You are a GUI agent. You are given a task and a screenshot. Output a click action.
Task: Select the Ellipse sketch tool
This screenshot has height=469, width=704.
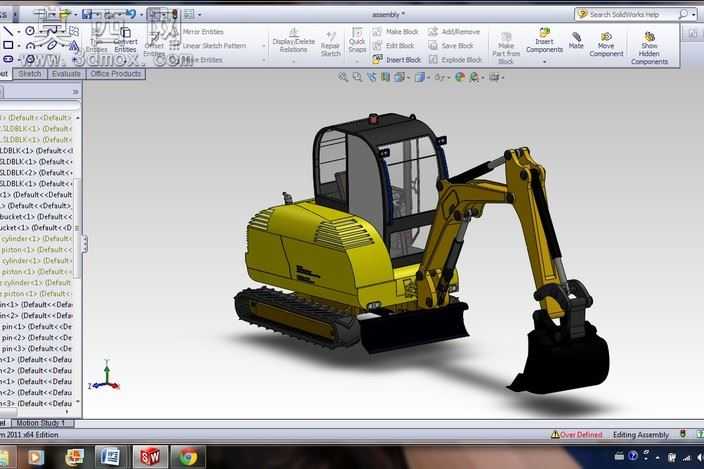coord(52,45)
